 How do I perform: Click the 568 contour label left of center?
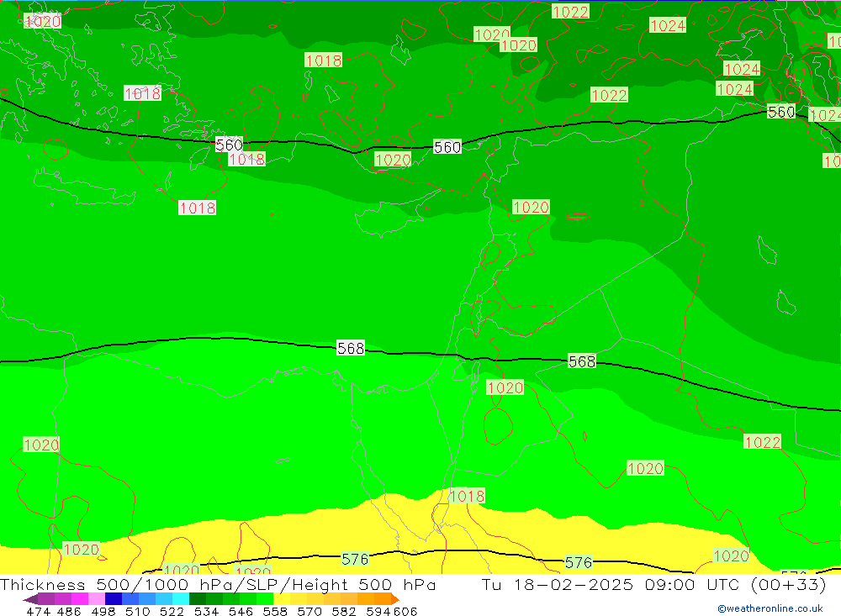(351, 348)
